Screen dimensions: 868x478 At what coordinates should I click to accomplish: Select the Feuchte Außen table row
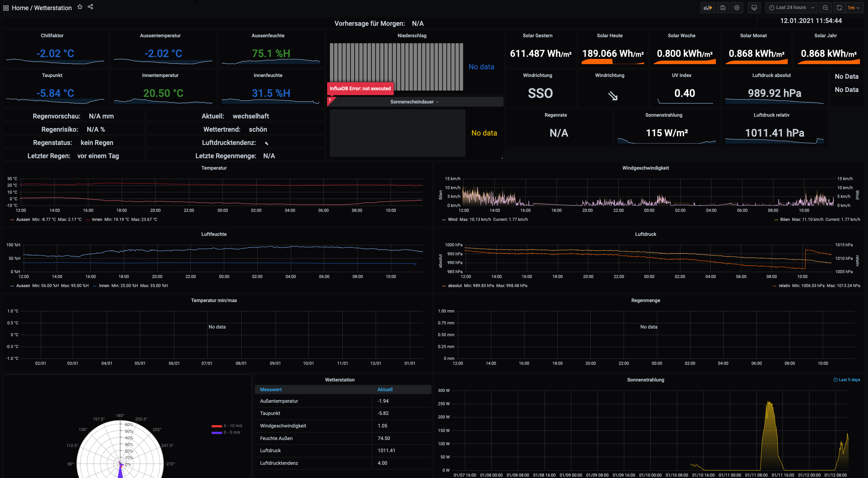tap(343, 438)
